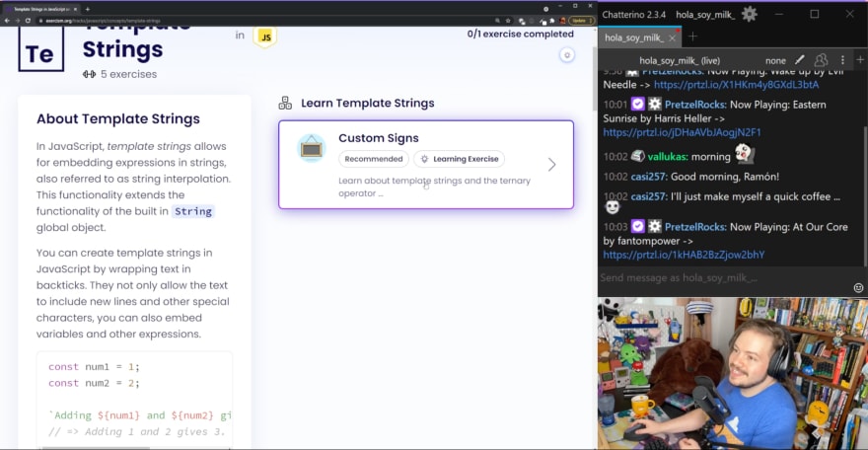This screenshot has width=868, height=450.
Task: Open the browser profile avatar
Action: click(562, 21)
